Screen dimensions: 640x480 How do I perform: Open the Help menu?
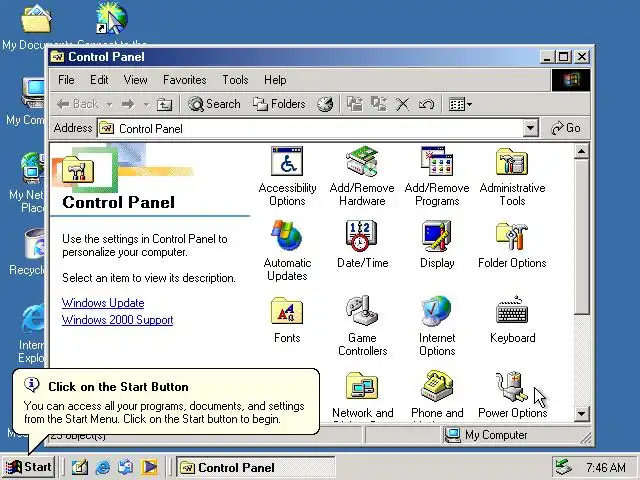275,80
